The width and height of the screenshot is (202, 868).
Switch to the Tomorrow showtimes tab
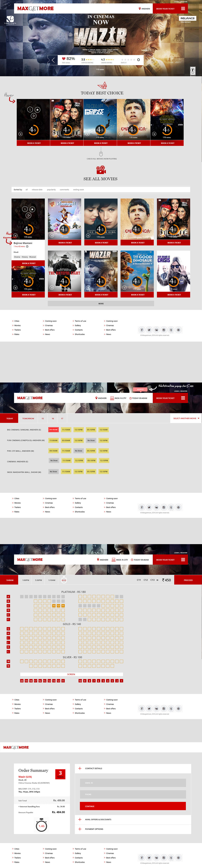click(x=28, y=419)
